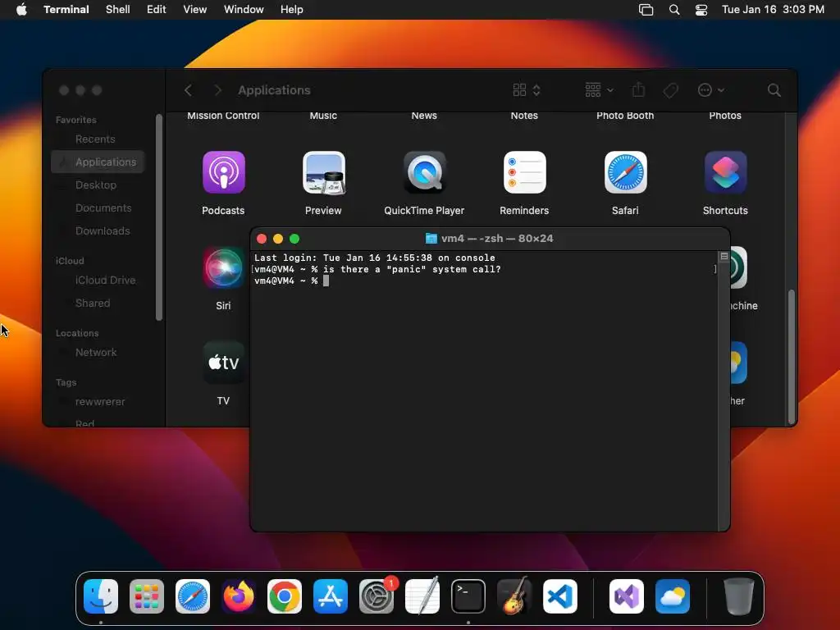Select Desktop in Finder sidebar
840x630 pixels.
coord(98,185)
